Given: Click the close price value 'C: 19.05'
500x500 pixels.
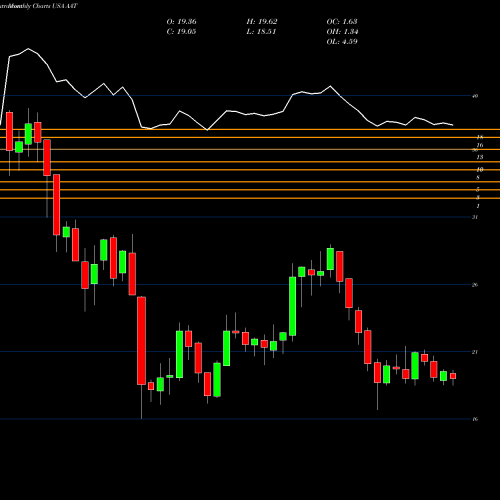Looking at the screenshot, I should pyautogui.click(x=181, y=32).
